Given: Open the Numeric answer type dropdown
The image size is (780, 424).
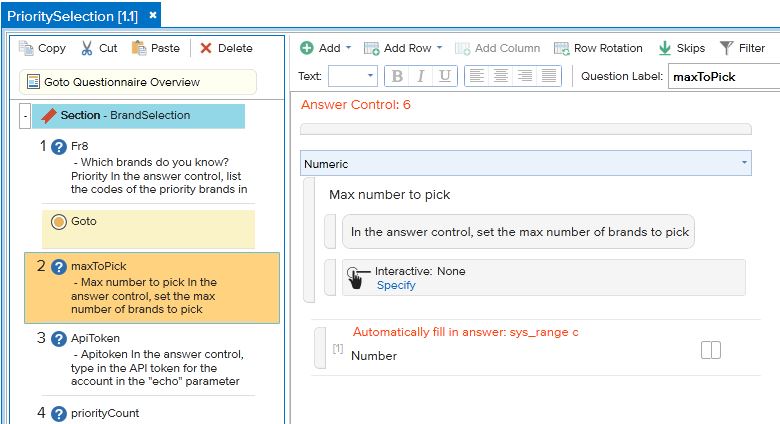Looking at the screenshot, I should (525, 164).
